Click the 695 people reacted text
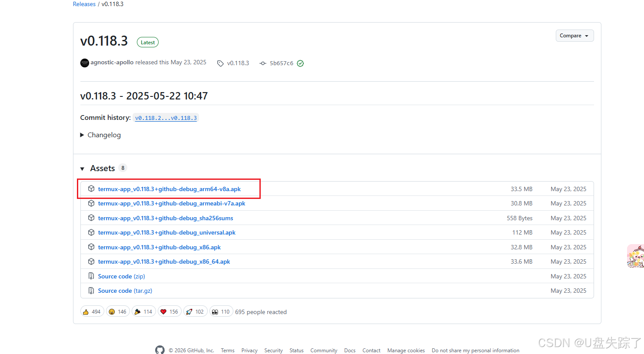The image size is (644, 354). tap(261, 312)
